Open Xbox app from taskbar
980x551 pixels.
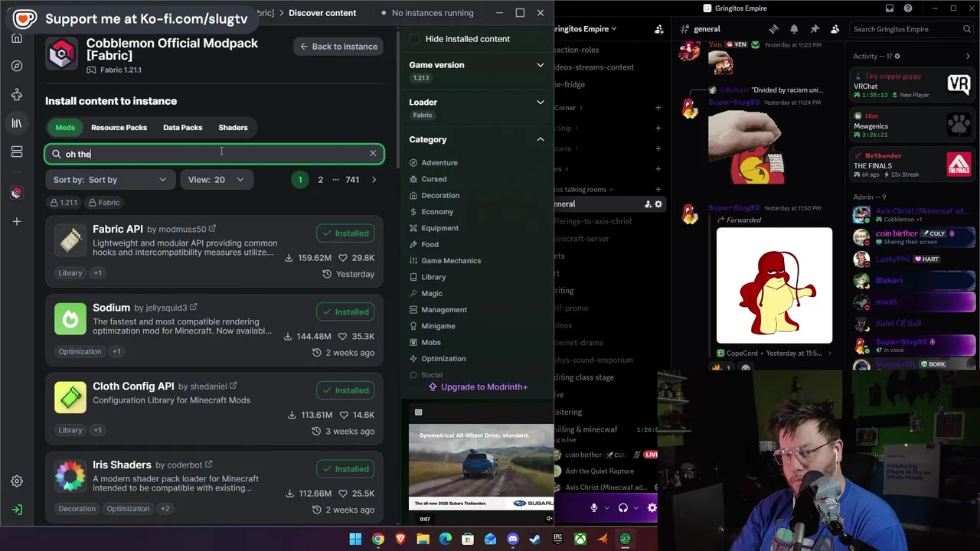click(580, 539)
